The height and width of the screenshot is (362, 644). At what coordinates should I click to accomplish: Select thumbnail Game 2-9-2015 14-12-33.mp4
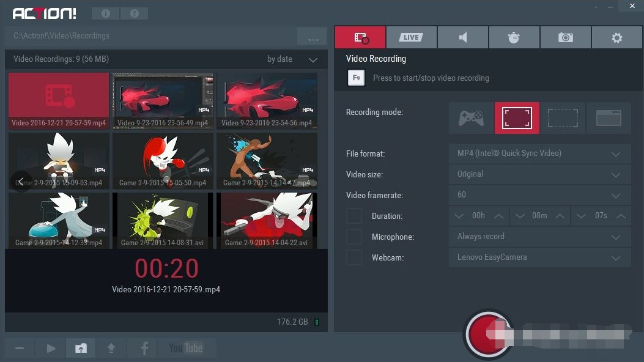tap(59, 221)
